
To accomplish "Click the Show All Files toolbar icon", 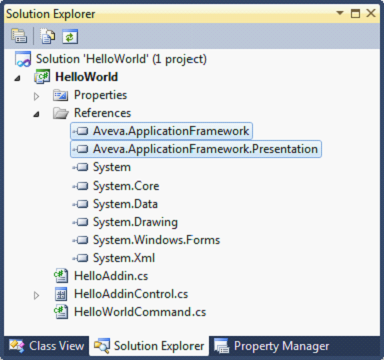I will (48, 36).
